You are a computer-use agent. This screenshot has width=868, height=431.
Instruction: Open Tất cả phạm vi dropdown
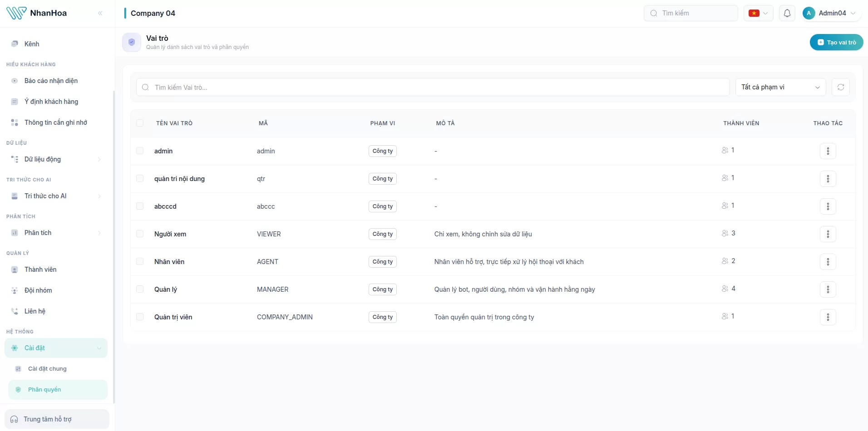[x=780, y=87]
